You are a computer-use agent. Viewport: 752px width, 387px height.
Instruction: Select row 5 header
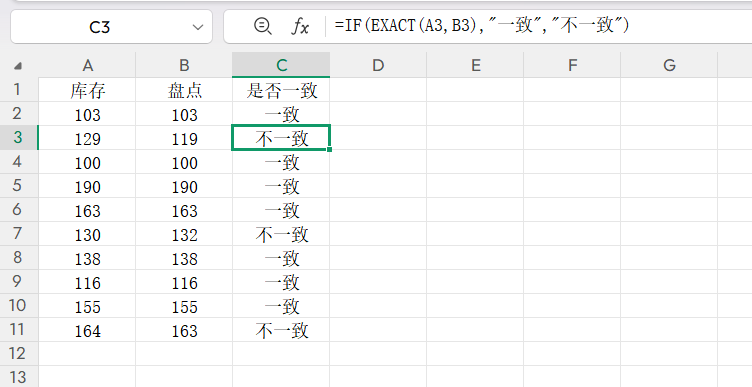[x=19, y=186]
